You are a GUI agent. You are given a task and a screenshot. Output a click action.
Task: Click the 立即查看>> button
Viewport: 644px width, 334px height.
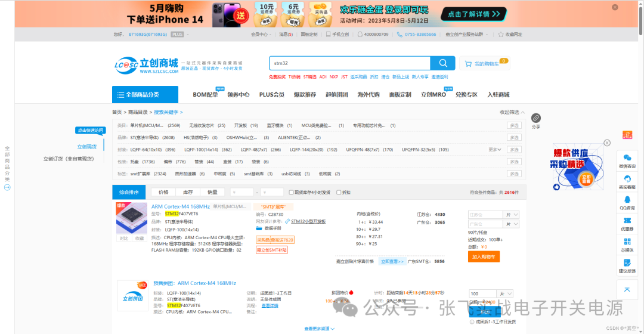coord(392,261)
